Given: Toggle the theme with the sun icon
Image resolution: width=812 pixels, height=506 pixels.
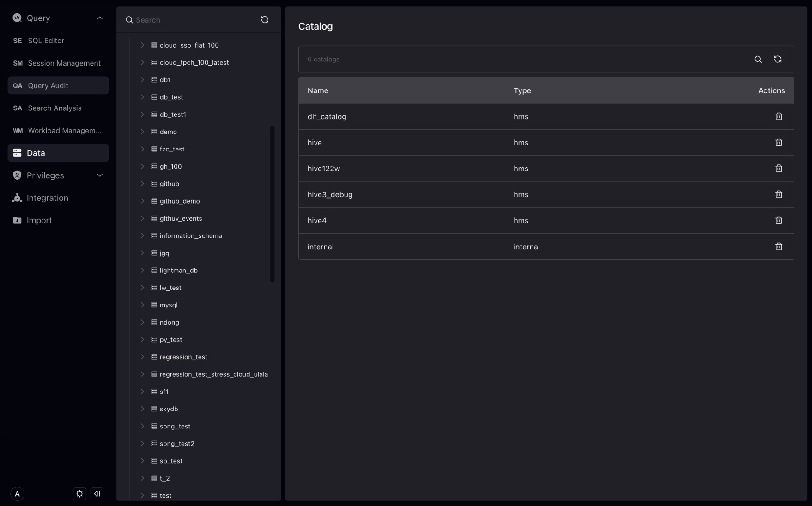Looking at the screenshot, I should click(79, 494).
